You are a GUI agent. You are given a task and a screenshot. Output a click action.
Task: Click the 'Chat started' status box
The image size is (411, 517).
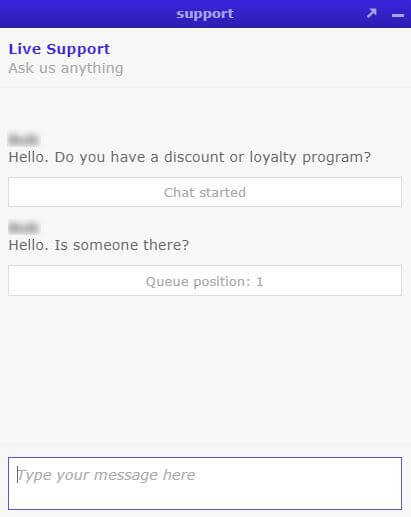[205, 192]
